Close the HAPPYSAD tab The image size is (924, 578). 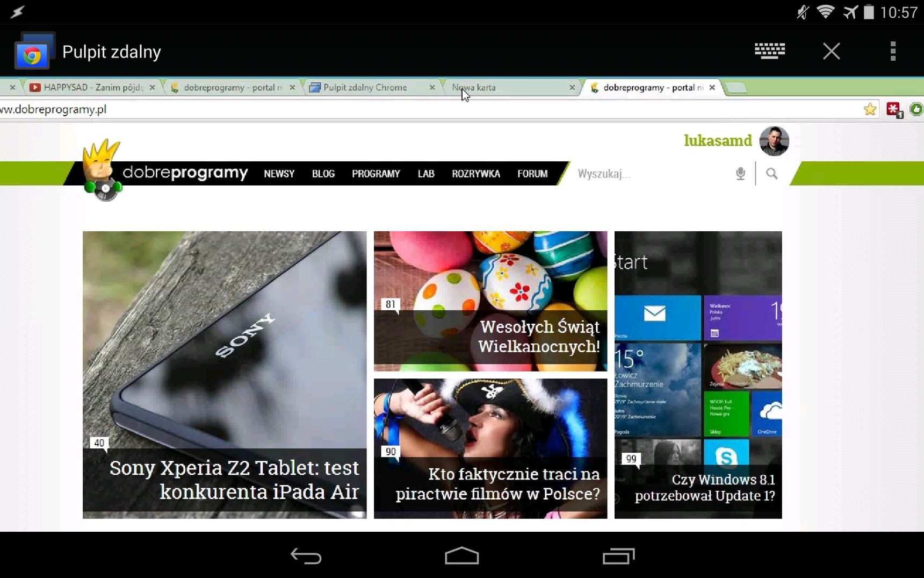[x=153, y=87]
